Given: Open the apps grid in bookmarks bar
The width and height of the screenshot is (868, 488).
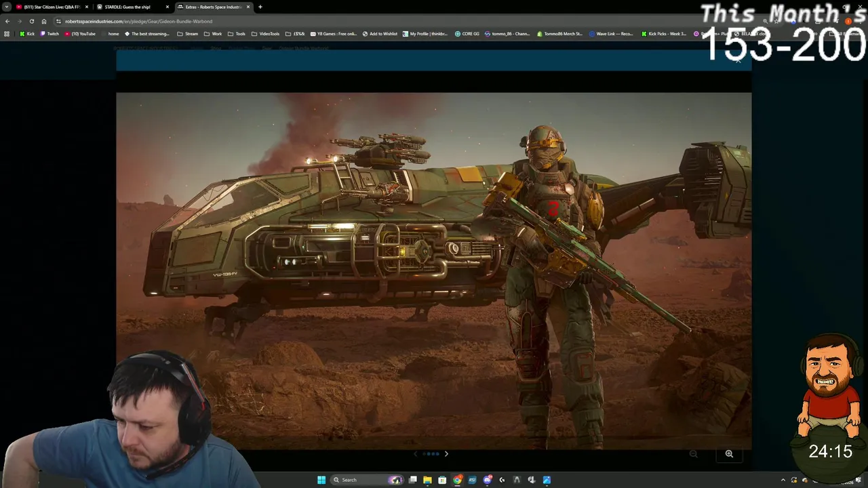Looking at the screenshot, I should [7, 34].
